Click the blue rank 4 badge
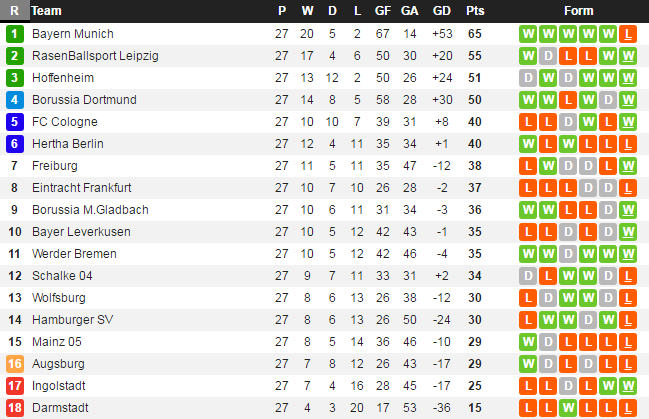The image size is (649, 419). (x=14, y=100)
